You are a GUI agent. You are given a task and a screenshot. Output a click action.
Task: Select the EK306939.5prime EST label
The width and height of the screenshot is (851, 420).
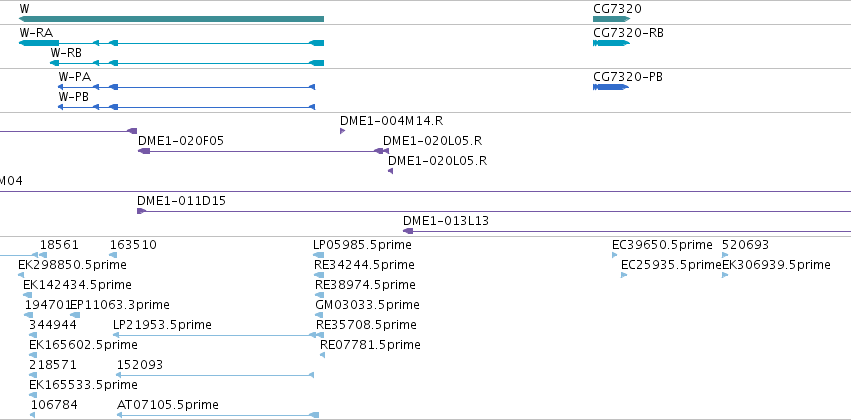(776, 265)
